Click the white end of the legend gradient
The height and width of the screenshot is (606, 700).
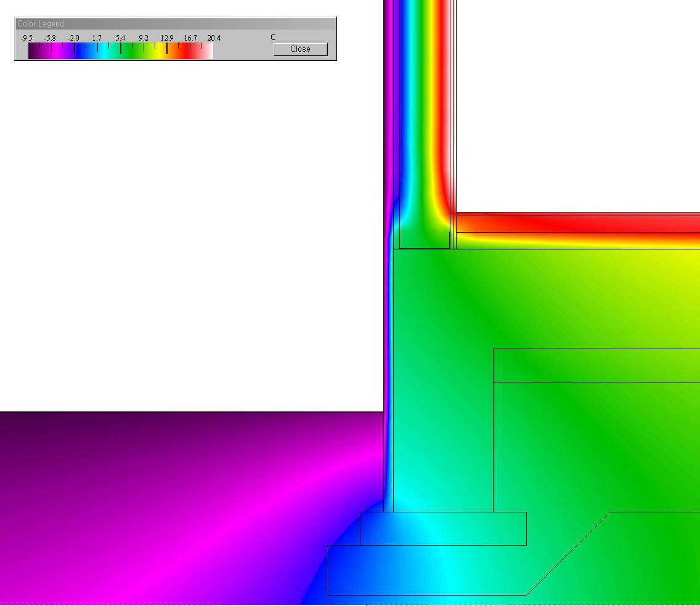[x=208, y=52]
